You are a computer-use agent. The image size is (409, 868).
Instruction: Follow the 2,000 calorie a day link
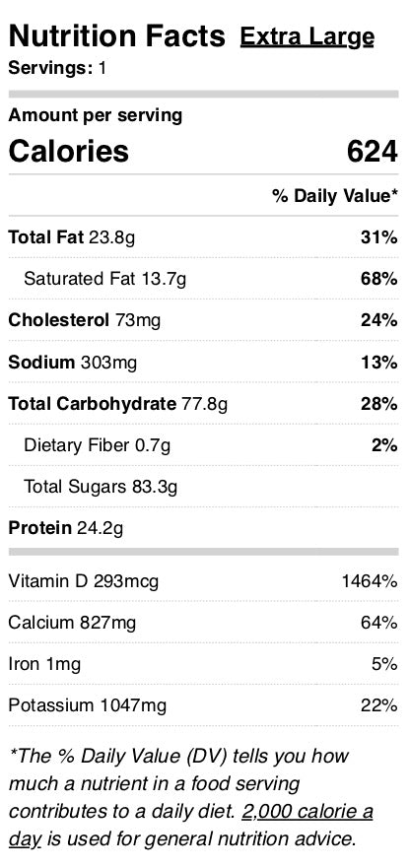point(307,812)
